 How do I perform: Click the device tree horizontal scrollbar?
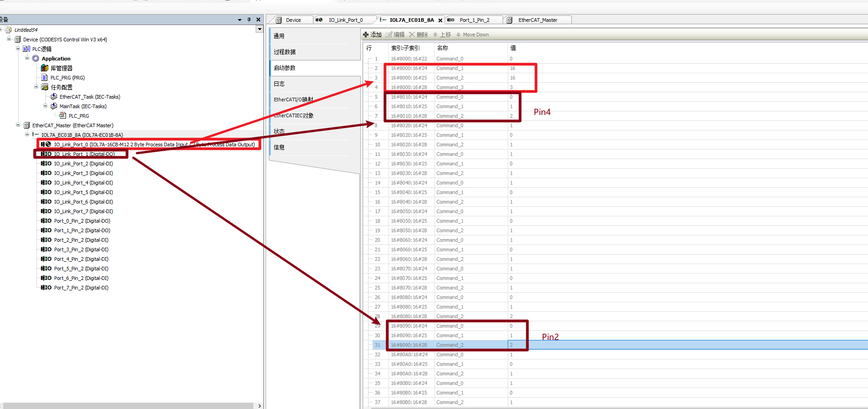(x=128, y=405)
